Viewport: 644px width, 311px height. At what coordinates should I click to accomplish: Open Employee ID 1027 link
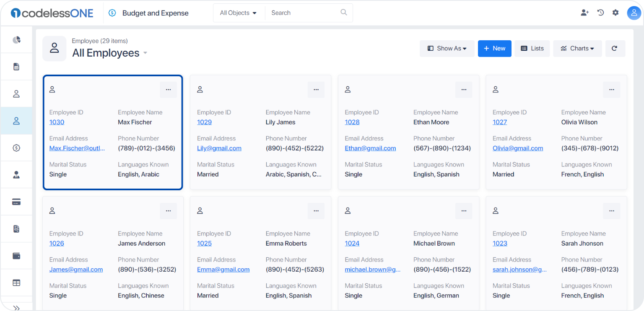click(x=500, y=122)
